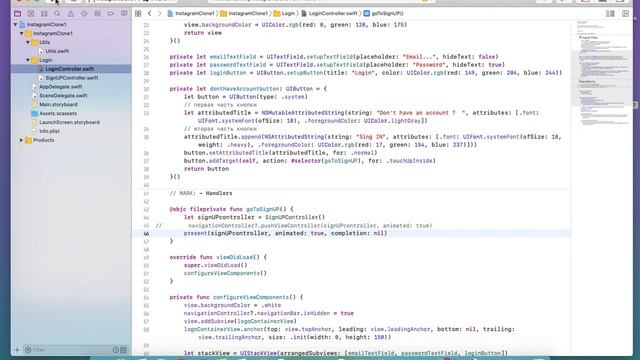Collapse the Login folder
640x360 pixels.
pyautogui.click(x=28, y=60)
